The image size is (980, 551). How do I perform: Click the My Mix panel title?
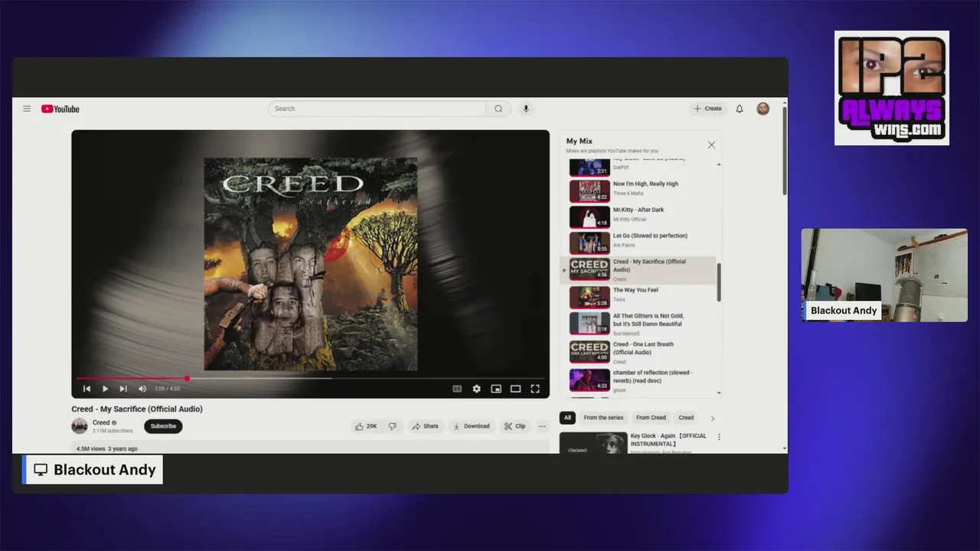click(580, 141)
